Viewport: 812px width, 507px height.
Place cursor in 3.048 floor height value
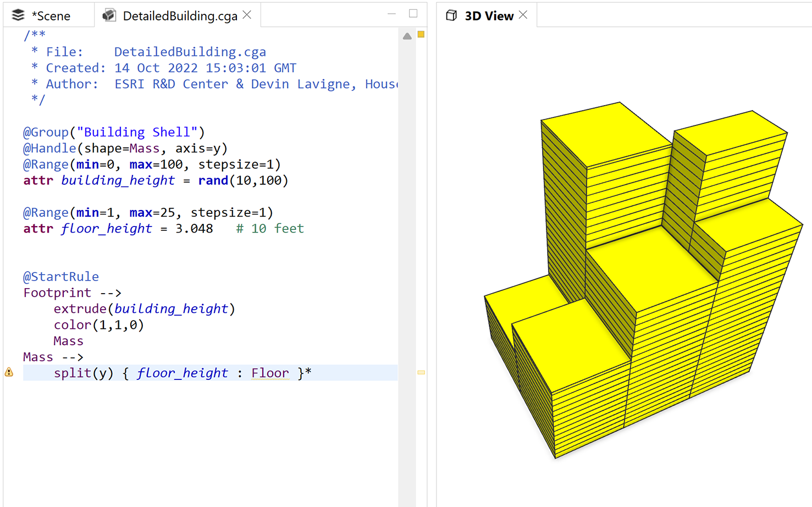click(194, 229)
